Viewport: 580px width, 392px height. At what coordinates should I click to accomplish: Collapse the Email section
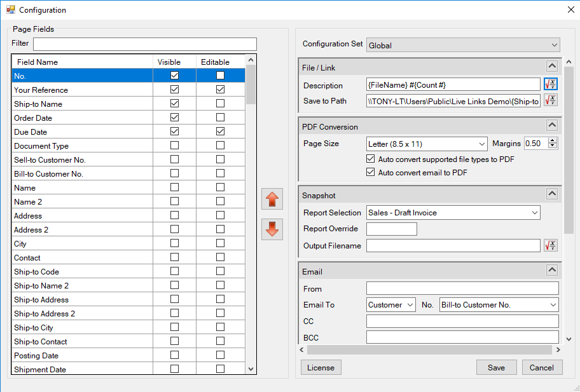[552, 270]
